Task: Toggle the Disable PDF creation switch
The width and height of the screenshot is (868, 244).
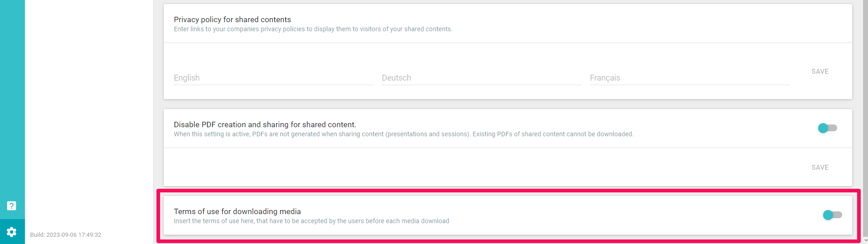Action: coord(827,128)
